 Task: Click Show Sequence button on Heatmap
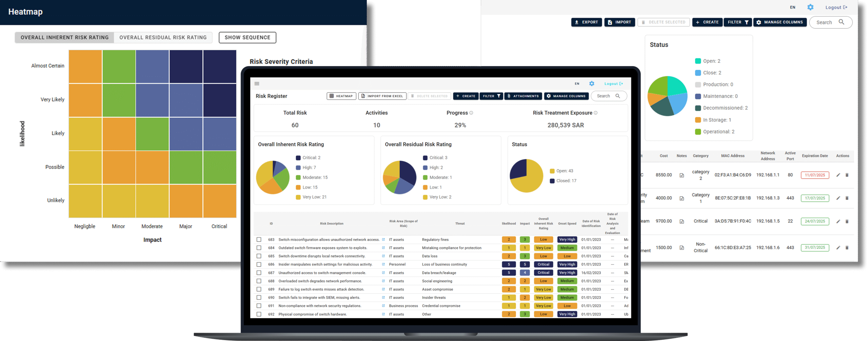pyautogui.click(x=248, y=38)
